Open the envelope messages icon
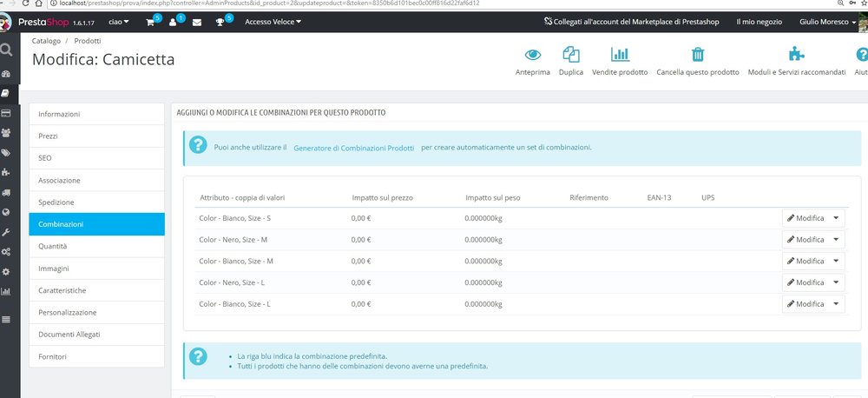 pos(197,23)
